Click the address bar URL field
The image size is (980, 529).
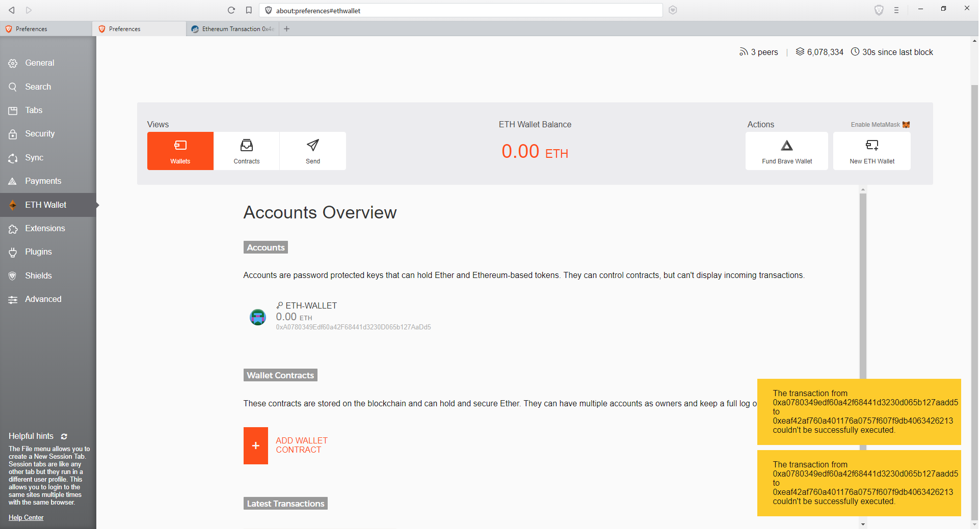[x=461, y=10]
